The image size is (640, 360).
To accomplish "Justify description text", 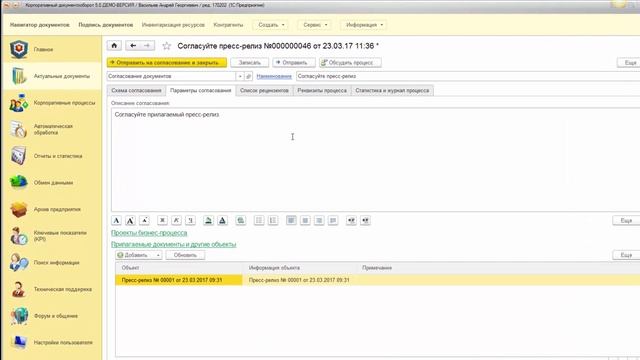I will pyautogui.click(x=333, y=220).
